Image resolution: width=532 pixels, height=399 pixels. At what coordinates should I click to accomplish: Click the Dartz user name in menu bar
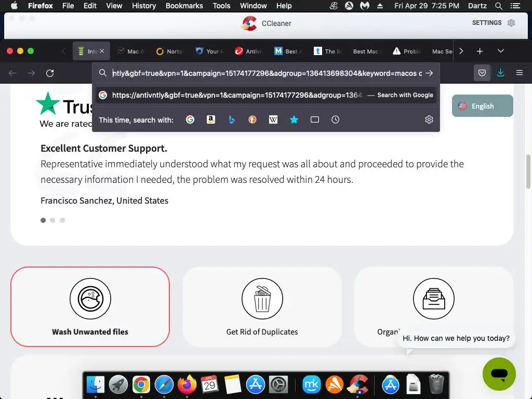[477, 6]
